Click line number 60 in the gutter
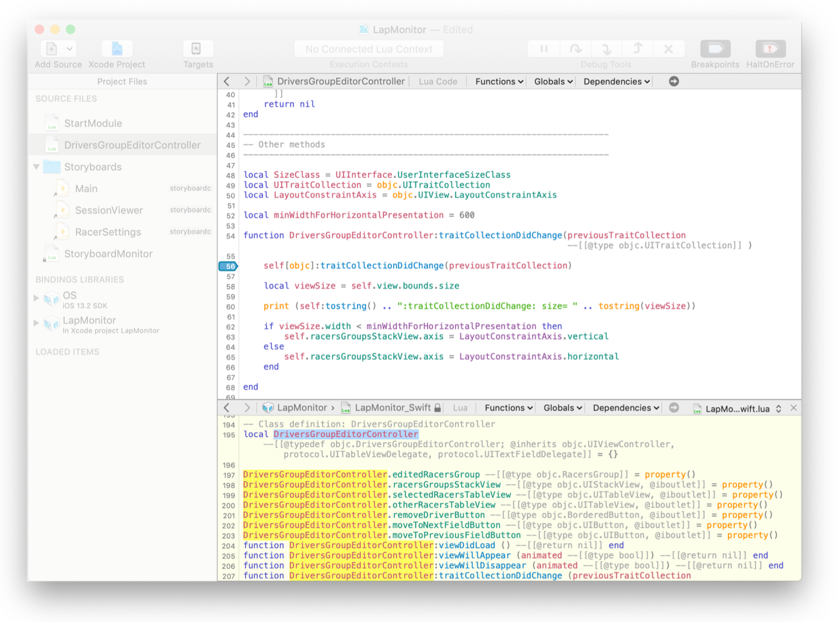The image size is (840, 622). [231, 307]
